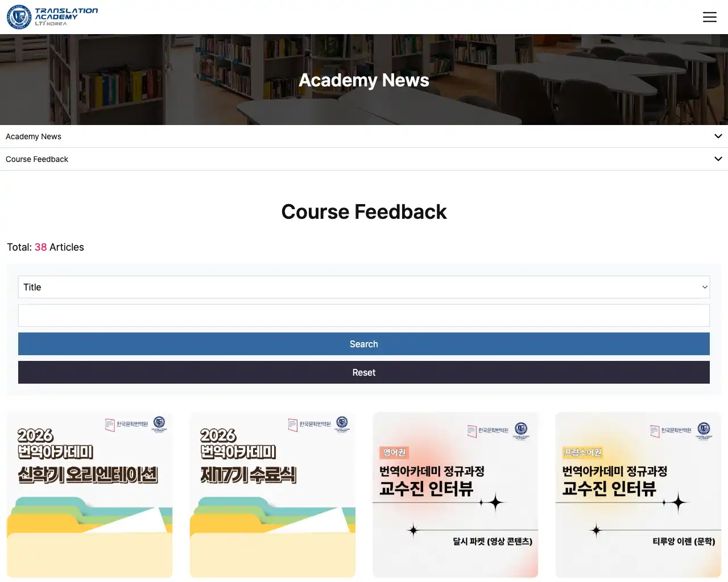Open the 티루앙 이렌 interview thumbnail
The width and height of the screenshot is (728, 582).
point(638,495)
